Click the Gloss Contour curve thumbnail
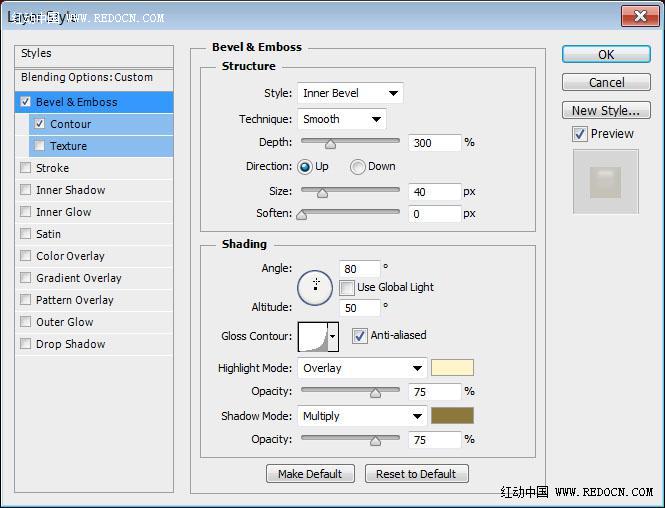 pyautogui.click(x=313, y=337)
